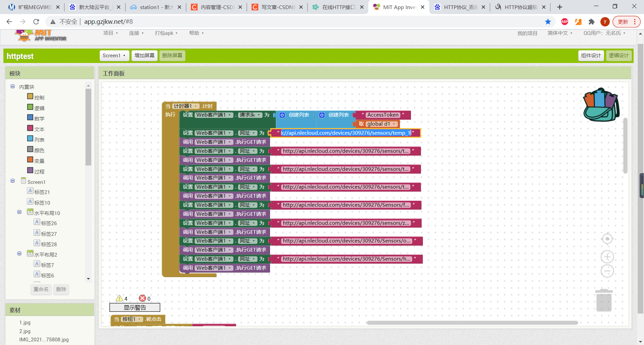
Task: Select the 文本 blocks category
Action: pyautogui.click(x=36, y=129)
